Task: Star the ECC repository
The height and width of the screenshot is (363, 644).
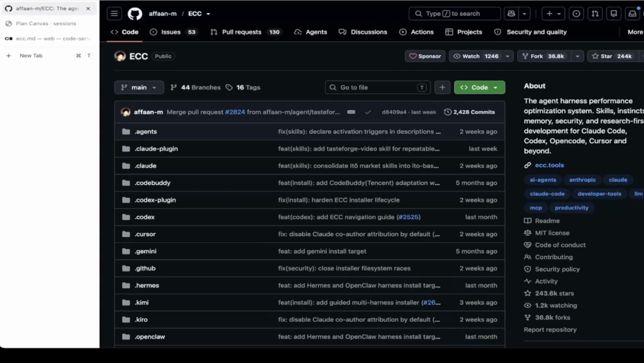Action: 612,56
